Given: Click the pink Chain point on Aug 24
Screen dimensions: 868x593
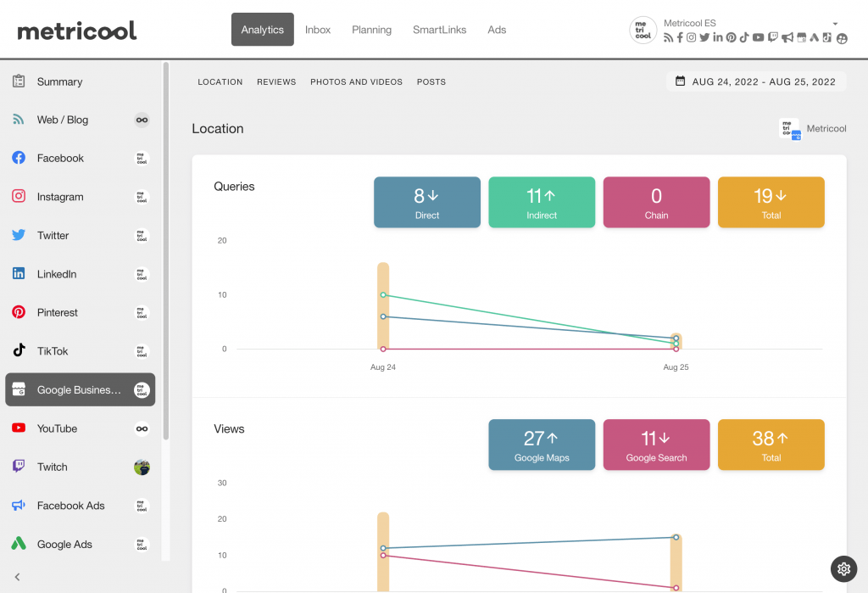Looking at the screenshot, I should 383,350.
